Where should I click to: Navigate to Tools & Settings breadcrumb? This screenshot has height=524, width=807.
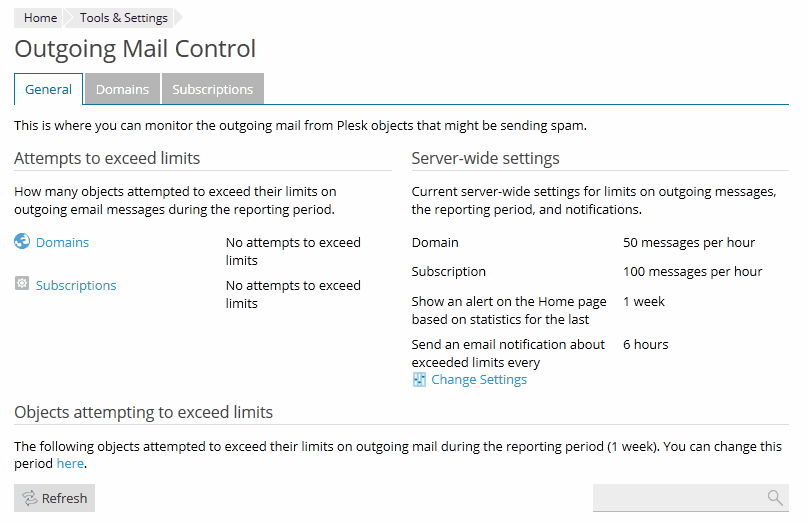click(123, 18)
